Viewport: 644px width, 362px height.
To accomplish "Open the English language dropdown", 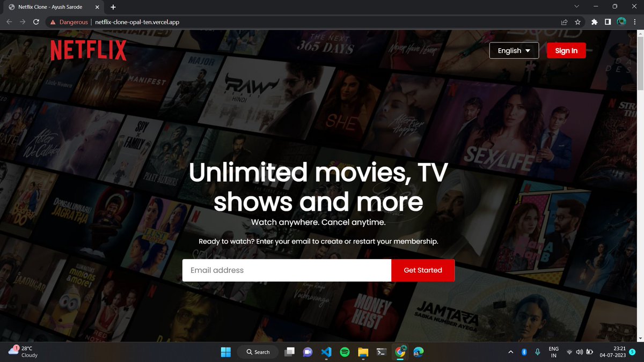I will pyautogui.click(x=514, y=50).
